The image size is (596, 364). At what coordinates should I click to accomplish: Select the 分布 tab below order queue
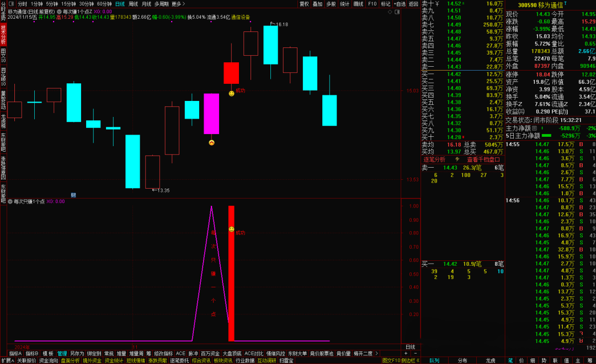462,360
